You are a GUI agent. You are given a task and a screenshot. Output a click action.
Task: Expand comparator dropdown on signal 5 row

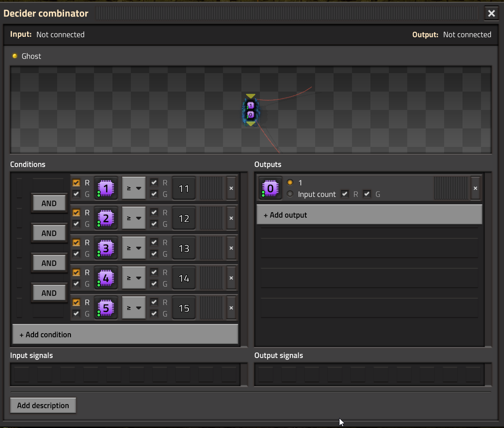tap(134, 308)
